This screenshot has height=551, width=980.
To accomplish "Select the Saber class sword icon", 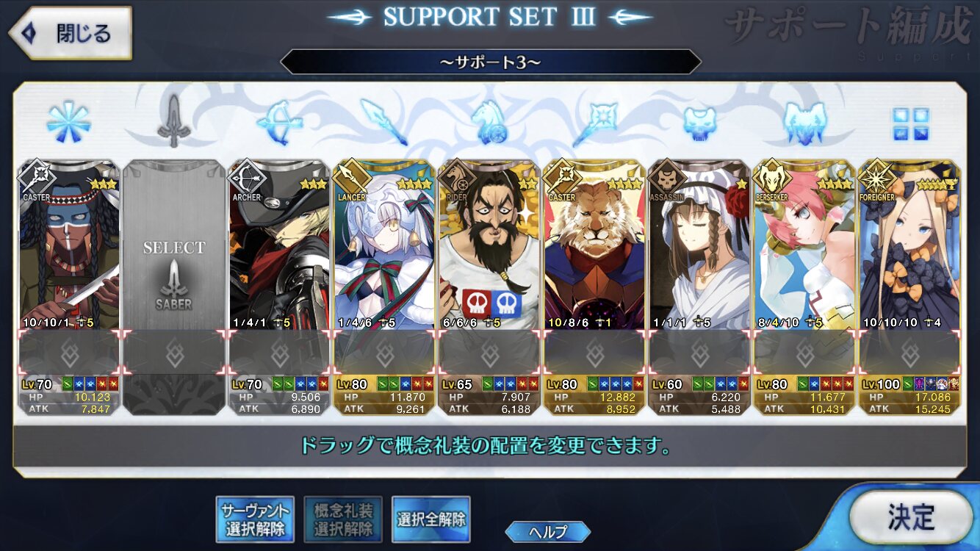I will (174, 122).
